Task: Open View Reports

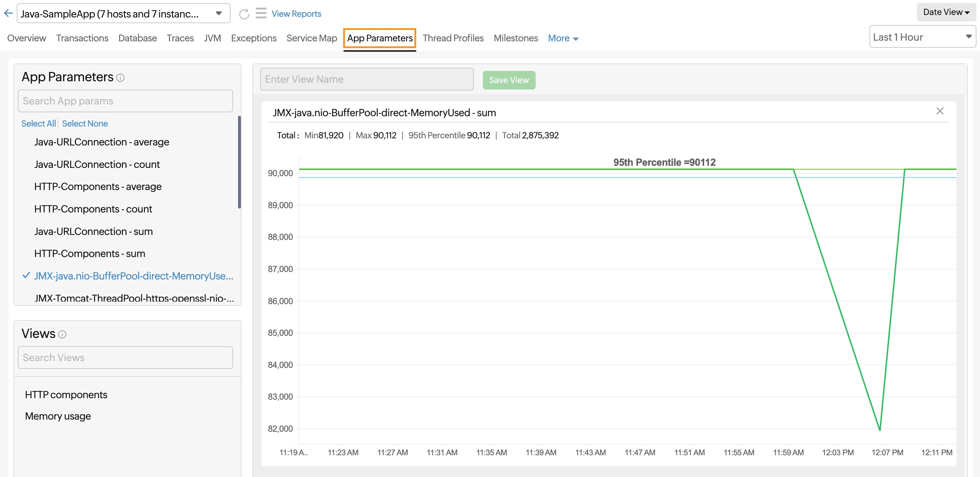Action: [x=296, y=14]
